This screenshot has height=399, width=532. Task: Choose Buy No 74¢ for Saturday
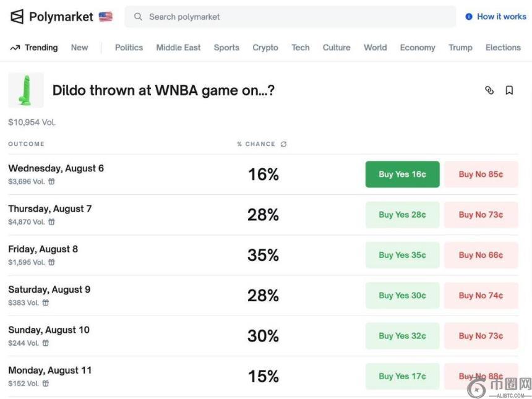pyautogui.click(x=481, y=296)
